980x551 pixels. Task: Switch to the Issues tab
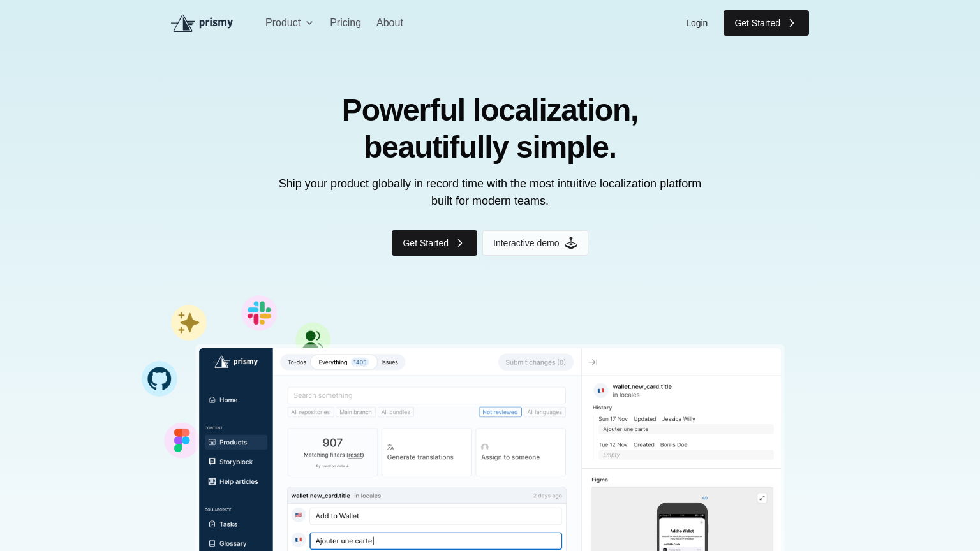click(389, 362)
